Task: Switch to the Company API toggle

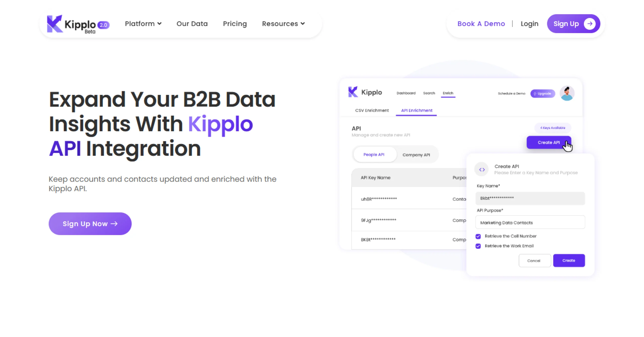Action: (416, 154)
